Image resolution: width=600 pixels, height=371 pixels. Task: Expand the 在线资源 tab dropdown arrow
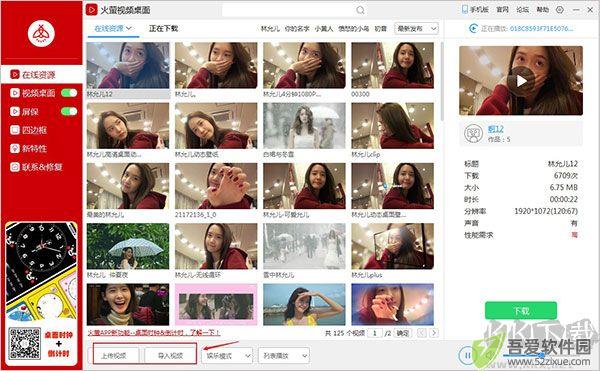coord(129,28)
